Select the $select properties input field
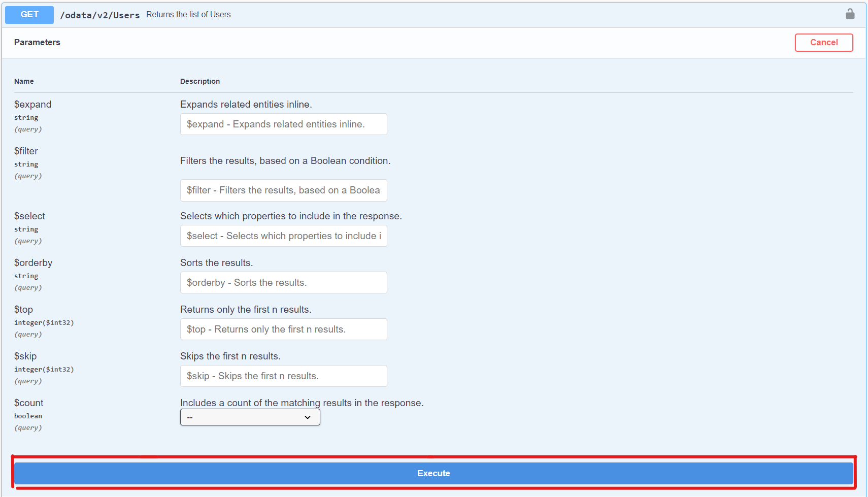The width and height of the screenshot is (868, 497). [x=283, y=236]
